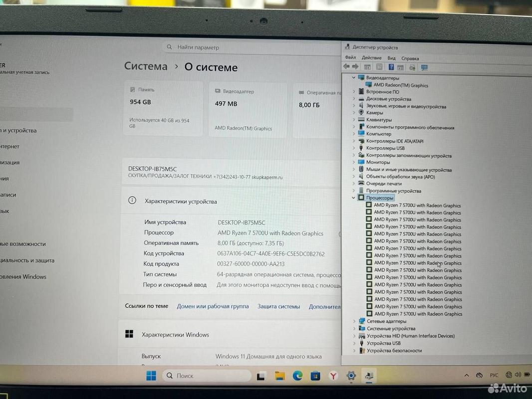The width and height of the screenshot is (532, 399).
Task: Click the volume icon in the system tray
Action: (518, 375)
